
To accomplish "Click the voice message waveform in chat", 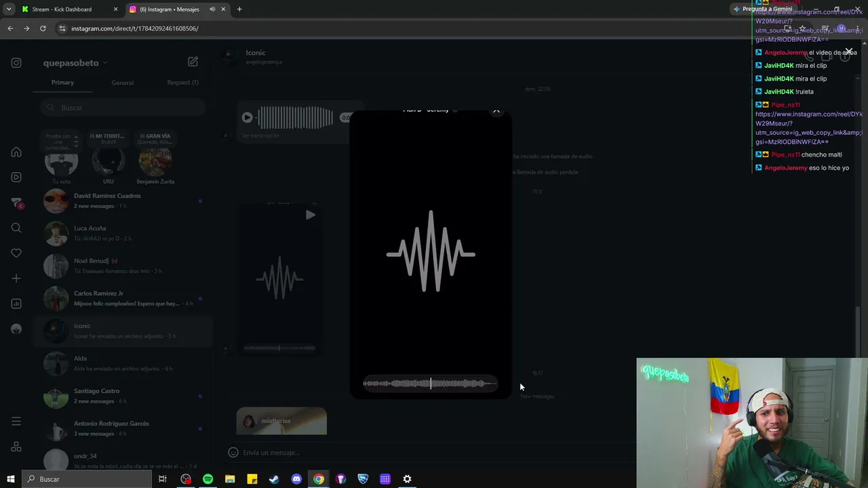I will (x=295, y=117).
